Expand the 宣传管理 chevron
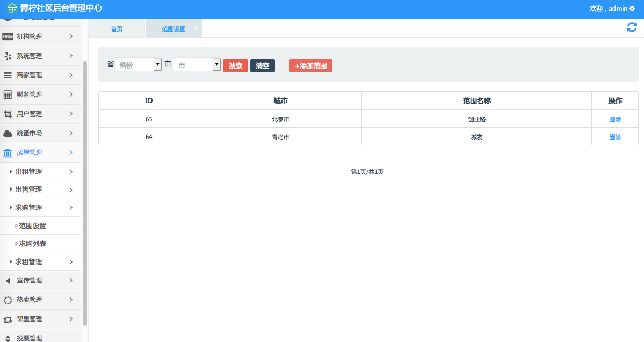Viewport: 644px width, 342px height. pos(71,280)
